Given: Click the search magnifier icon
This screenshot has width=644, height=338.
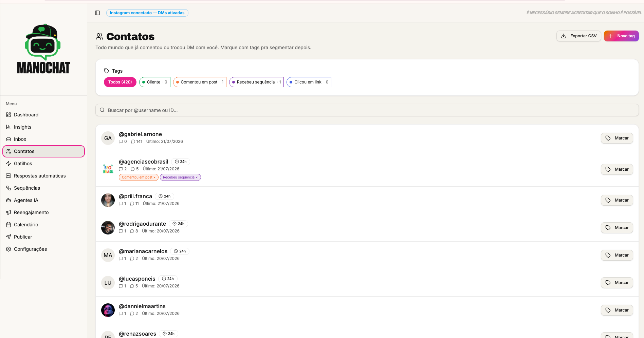Looking at the screenshot, I should tap(102, 110).
